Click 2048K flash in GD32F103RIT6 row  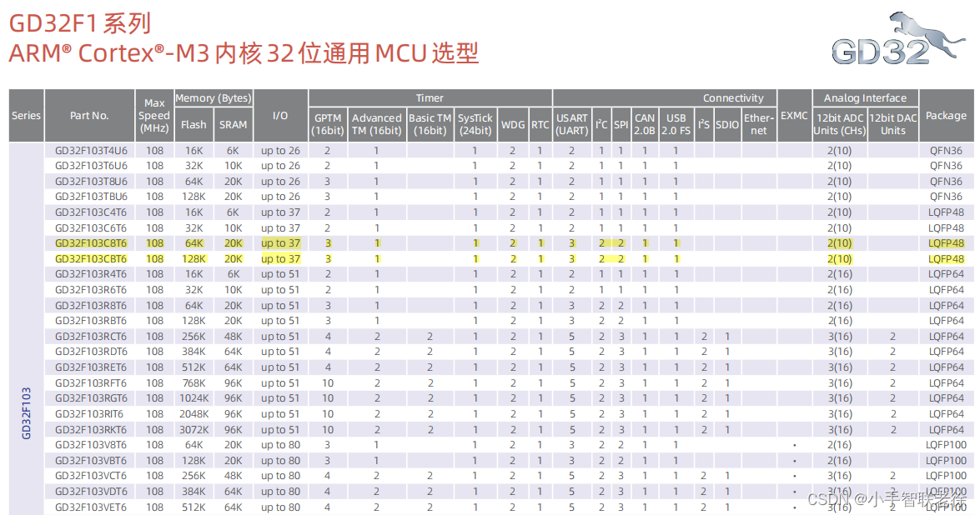coord(193,414)
